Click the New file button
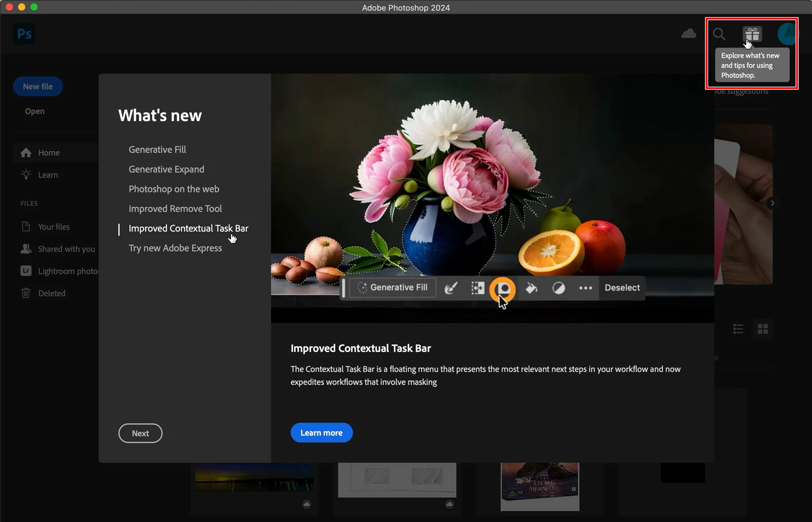This screenshot has width=812, height=522. click(38, 87)
